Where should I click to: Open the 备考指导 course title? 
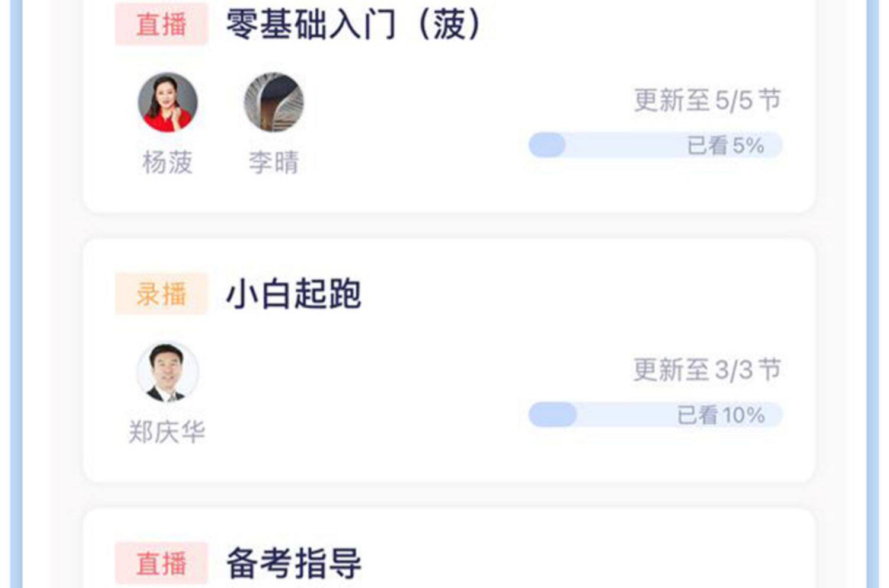[x=294, y=563]
